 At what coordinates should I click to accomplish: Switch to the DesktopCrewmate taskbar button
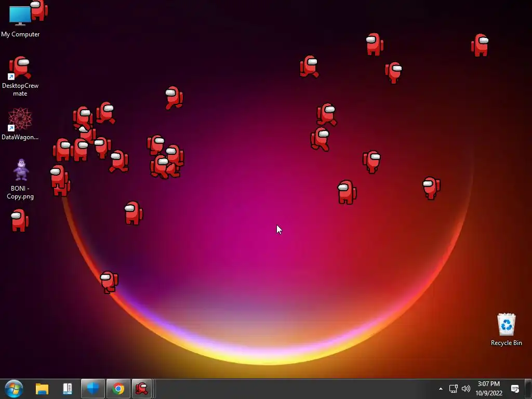coord(142,389)
